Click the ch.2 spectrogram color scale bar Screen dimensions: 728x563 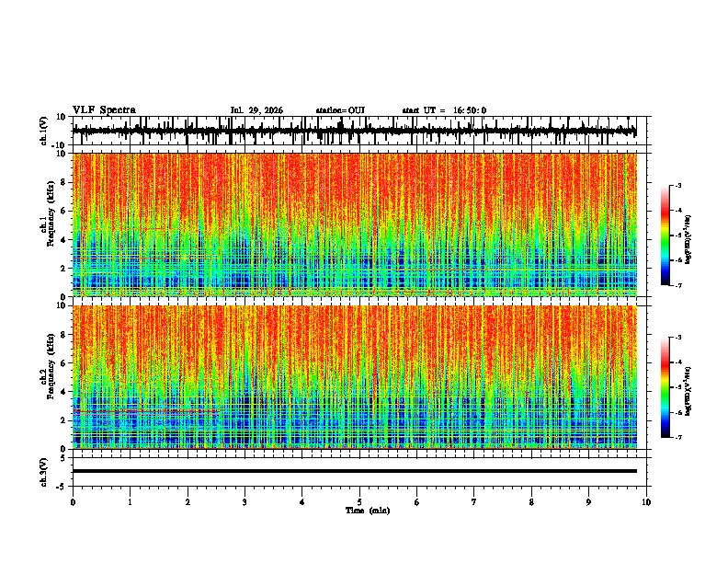665,387
